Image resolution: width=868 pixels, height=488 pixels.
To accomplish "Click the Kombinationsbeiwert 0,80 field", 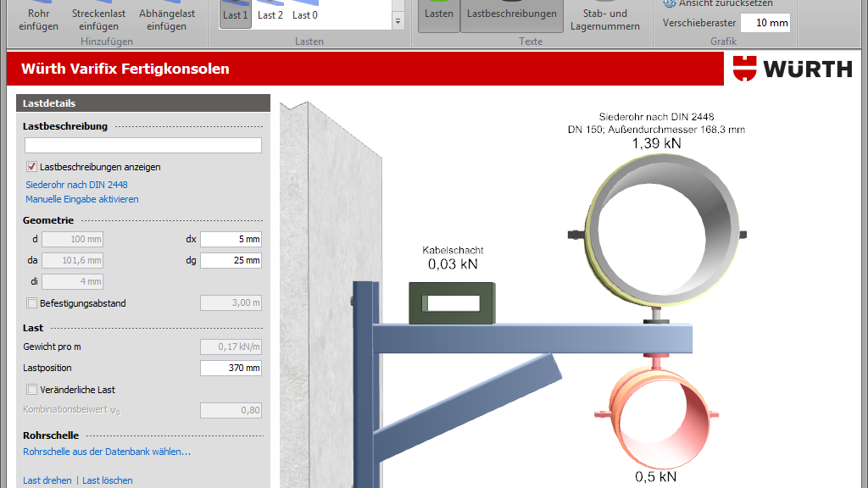I will click(x=231, y=410).
